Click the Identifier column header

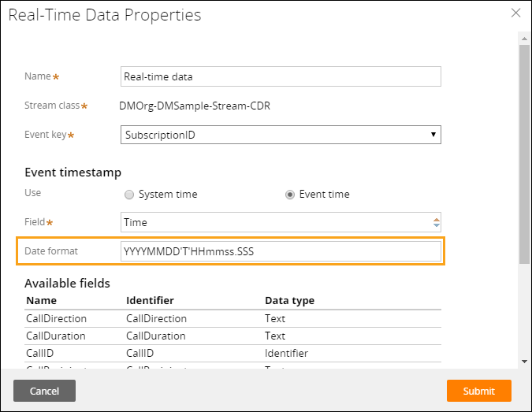pos(150,300)
